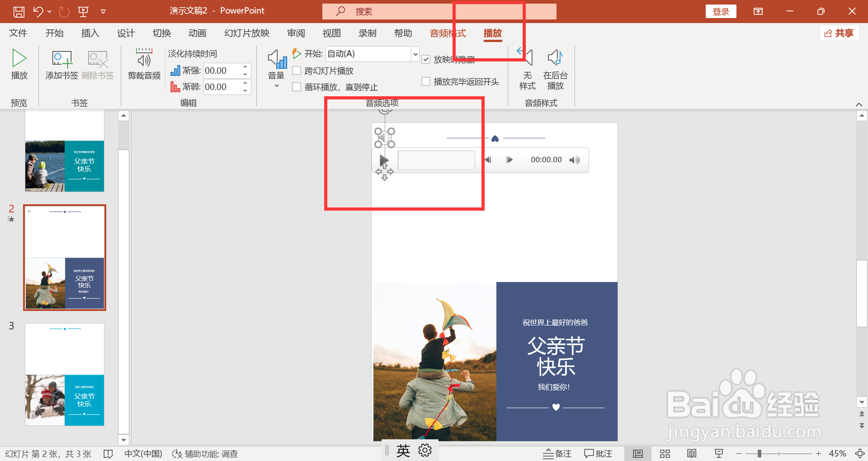
Task: Open the Home (开始) ribbon tab
Action: point(54,33)
